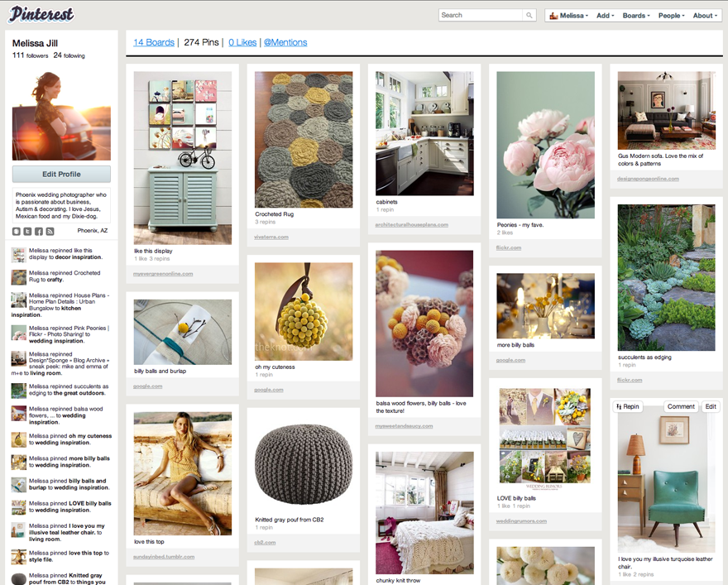Click the Edit Profile button
The image size is (728, 585).
(x=61, y=174)
